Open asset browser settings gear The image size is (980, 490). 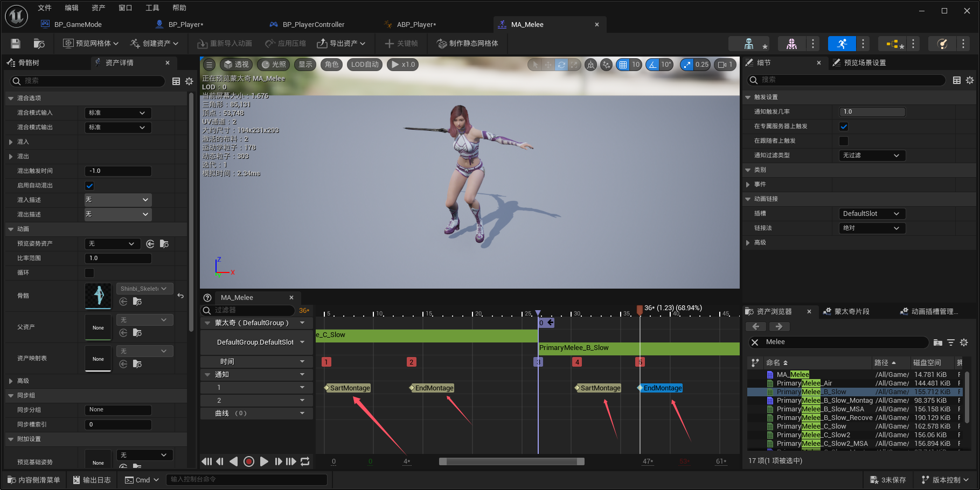click(964, 342)
